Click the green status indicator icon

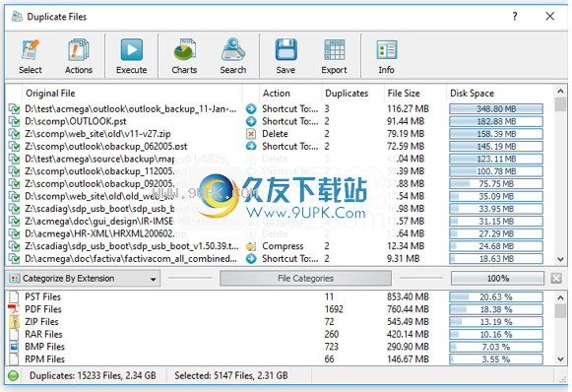pos(13,375)
